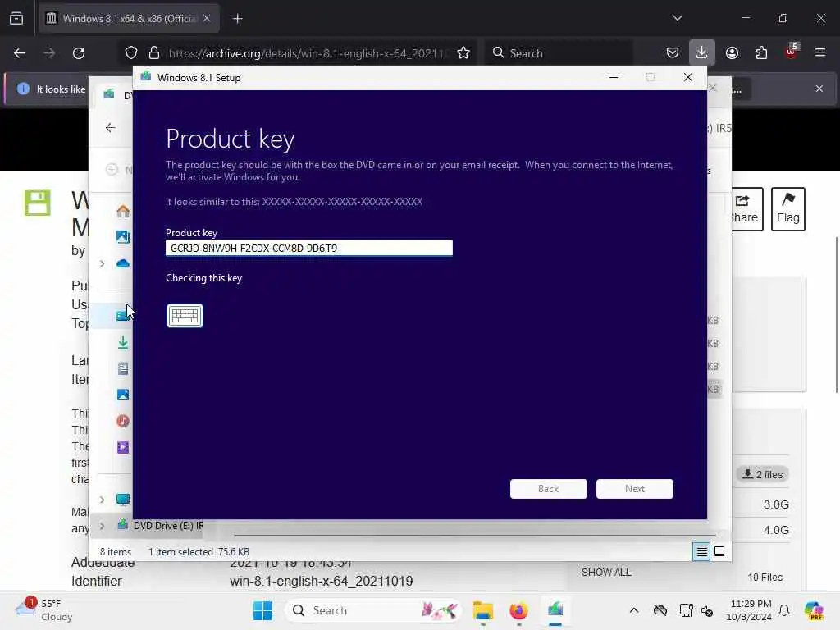Image resolution: width=840 pixels, height=630 pixels.
Task: Reload the archive.org page
Action: click(79, 53)
